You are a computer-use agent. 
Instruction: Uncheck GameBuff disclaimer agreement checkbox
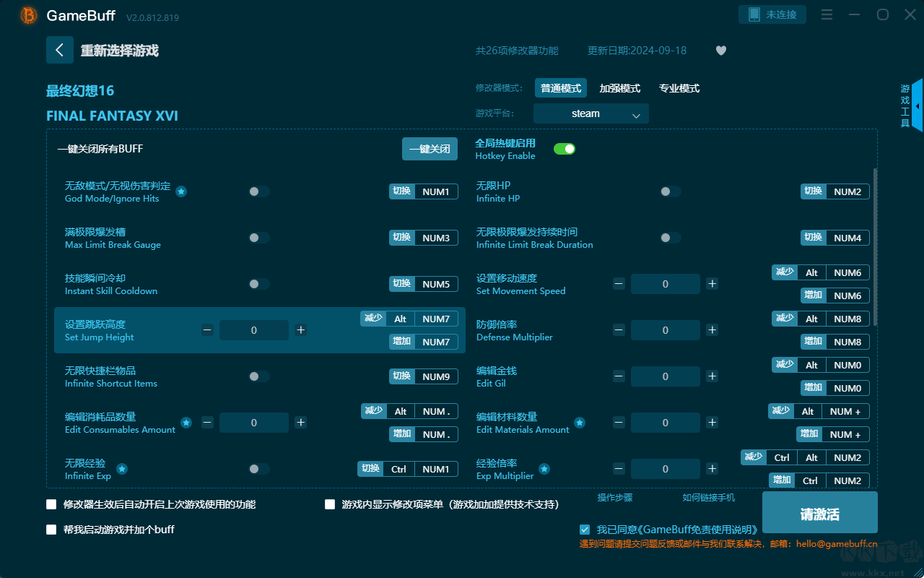(x=585, y=530)
